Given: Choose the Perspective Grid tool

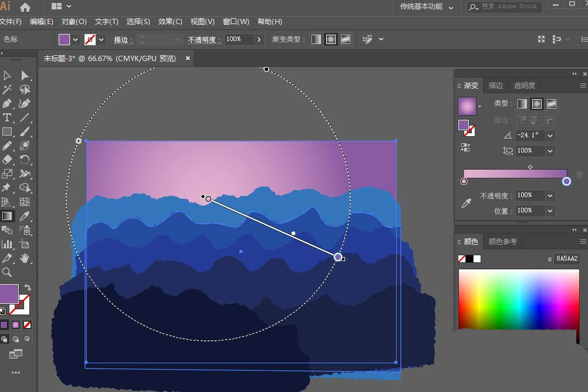Looking at the screenshot, I should pyautogui.click(x=7, y=202).
